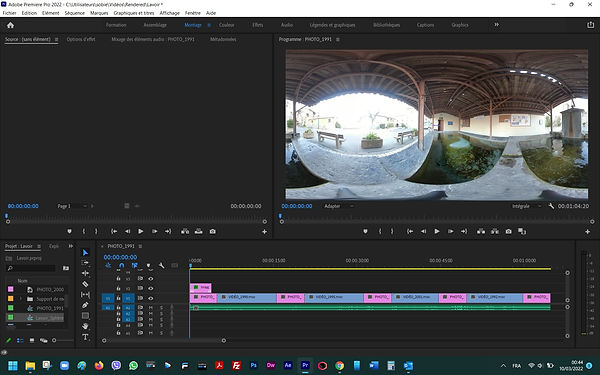Play the Program monitor

[x=437, y=232]
